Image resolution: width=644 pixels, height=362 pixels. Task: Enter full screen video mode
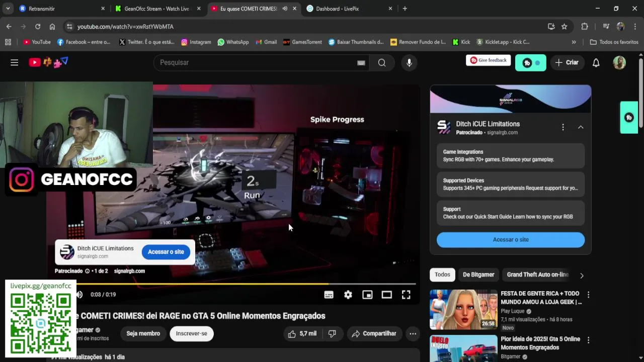[x=406, y=295]
